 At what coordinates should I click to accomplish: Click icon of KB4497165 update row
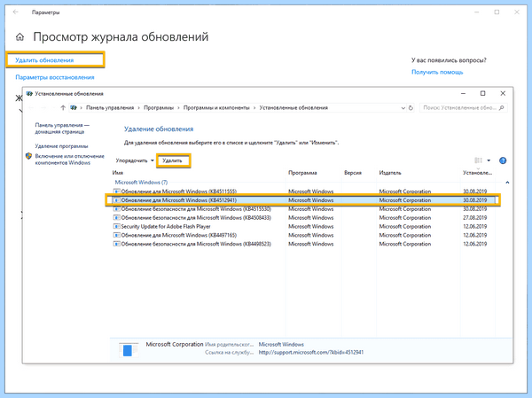coord(116,235)
